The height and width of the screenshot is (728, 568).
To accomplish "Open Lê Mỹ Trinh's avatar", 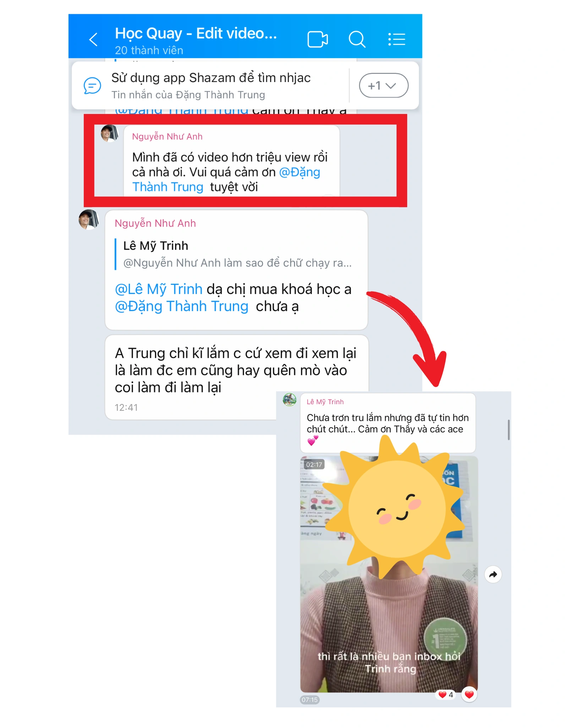I will point(290,400).
